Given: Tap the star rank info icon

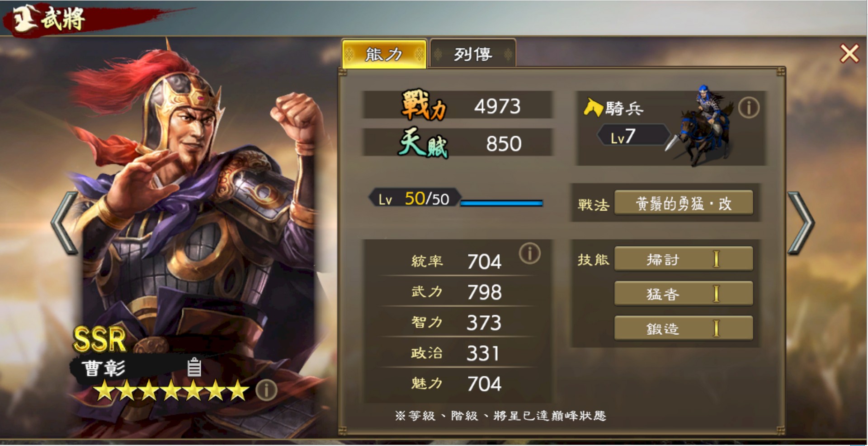Looking at the screenshot, I should [266, 390].
